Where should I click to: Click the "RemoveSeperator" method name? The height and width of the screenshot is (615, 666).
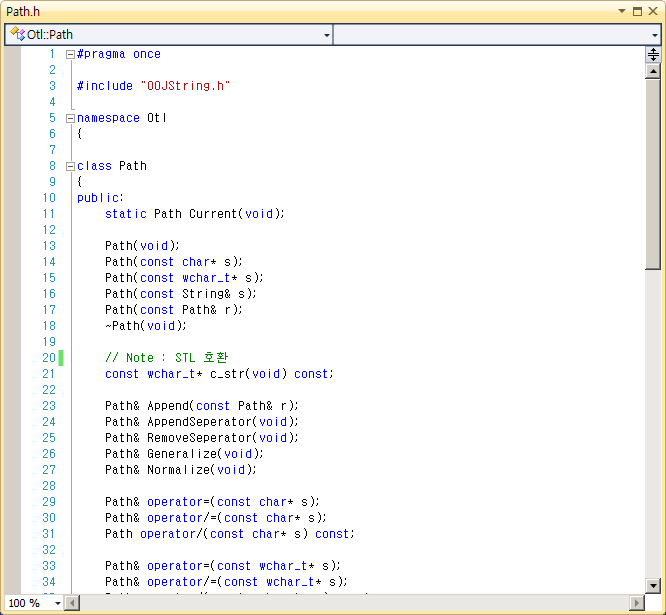(200, 438)
